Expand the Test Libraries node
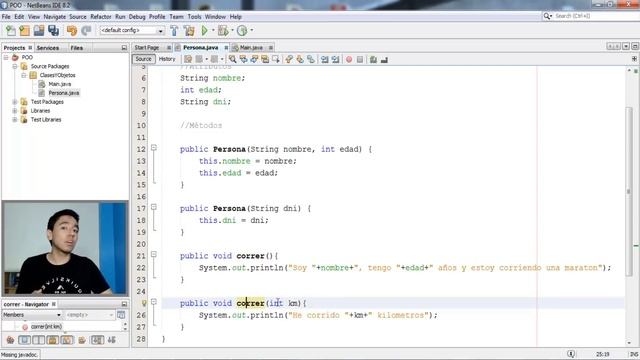 [15, 120]
